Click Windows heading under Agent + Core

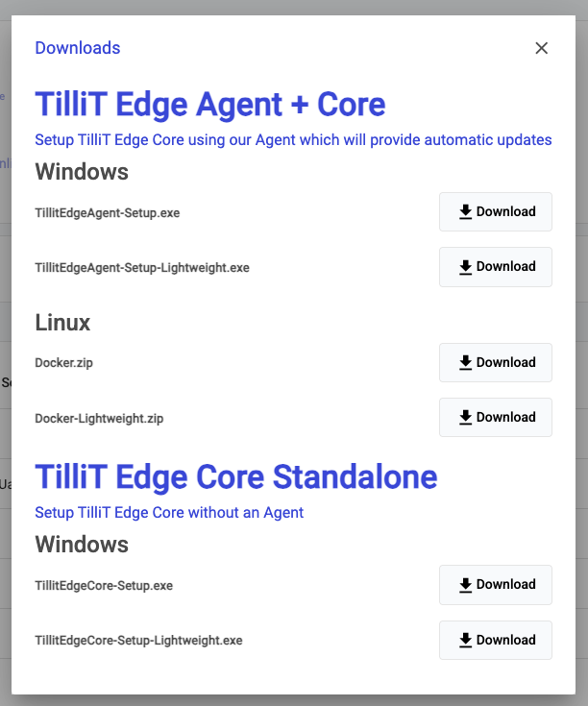click(x=82, y=172)
